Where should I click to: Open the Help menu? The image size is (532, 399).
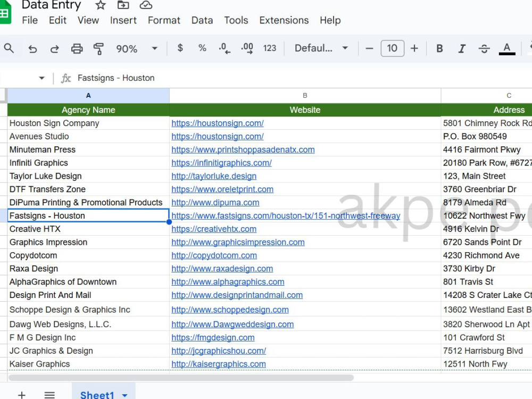point(330,20)
